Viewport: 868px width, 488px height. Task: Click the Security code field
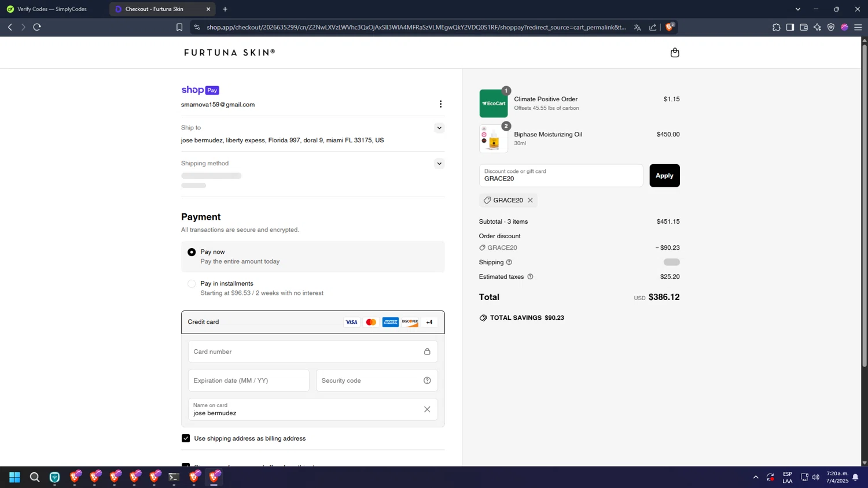click(377, 380)
